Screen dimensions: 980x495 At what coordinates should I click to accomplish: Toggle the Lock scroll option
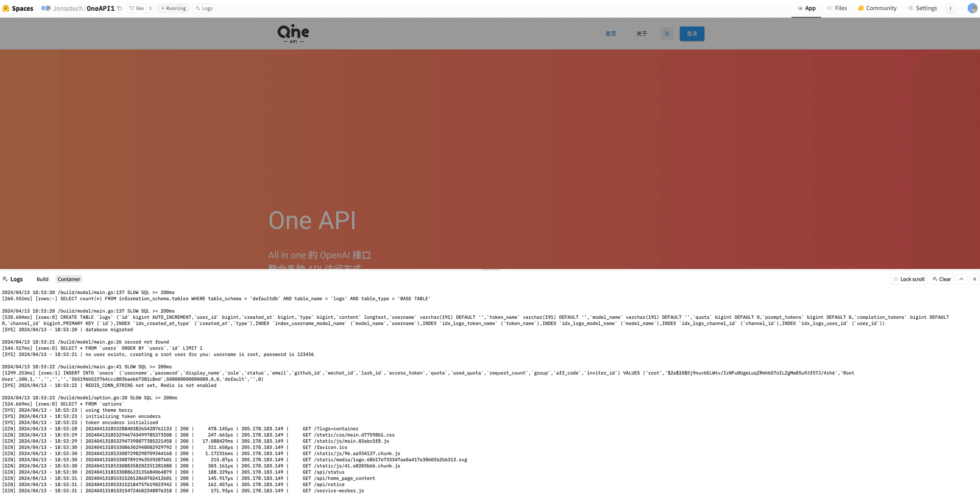pyautogui.click(x=909, y=279)
